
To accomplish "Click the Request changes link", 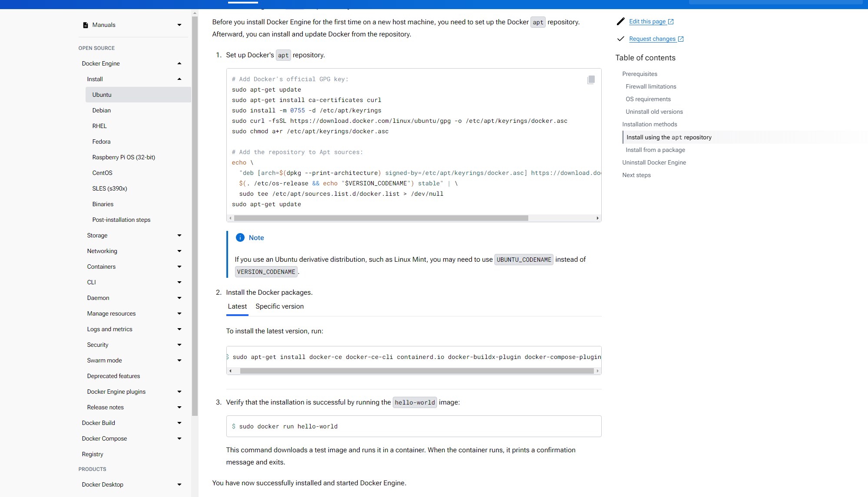I will tap(652, 39).
